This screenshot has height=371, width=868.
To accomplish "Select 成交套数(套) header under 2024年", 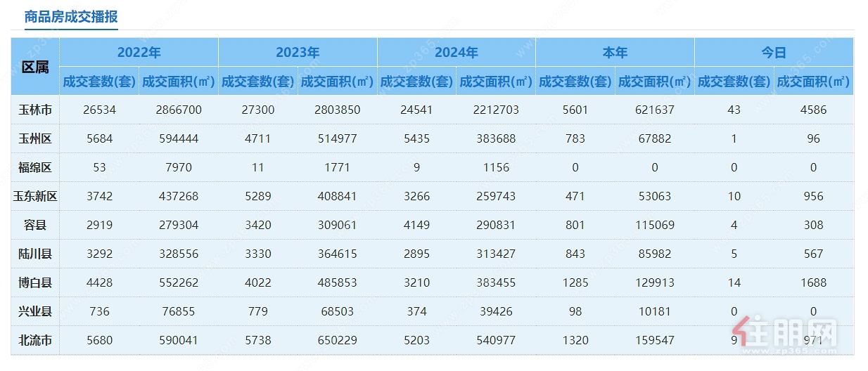I will 417,82.
